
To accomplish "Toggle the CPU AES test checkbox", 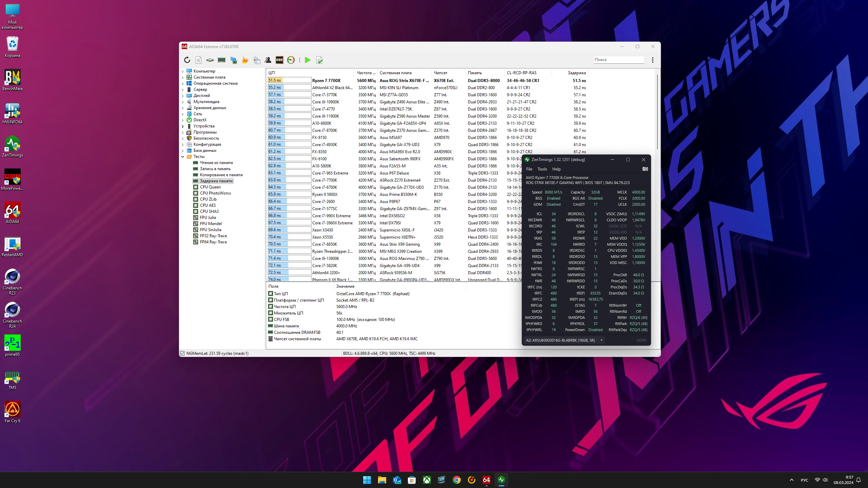I will pos(196,205).
